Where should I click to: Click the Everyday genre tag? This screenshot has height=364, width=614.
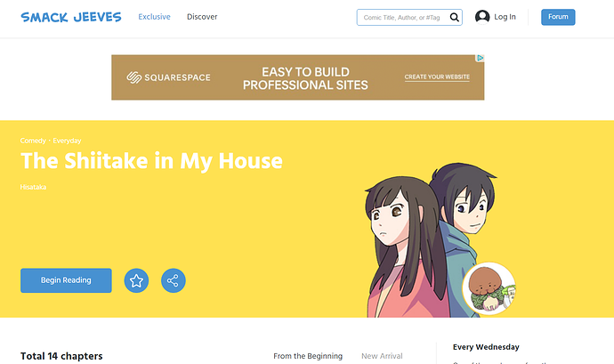coord(67,141)
